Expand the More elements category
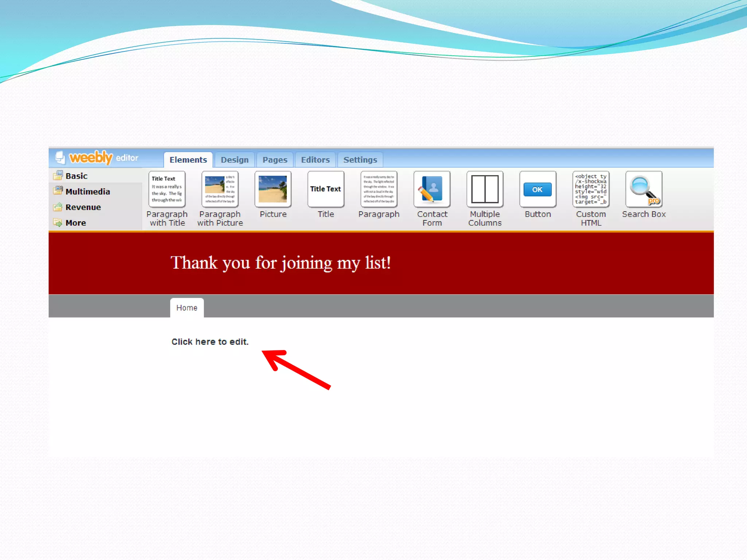The height and width of the screenshot is (560, 747). [x=76, y=223]
